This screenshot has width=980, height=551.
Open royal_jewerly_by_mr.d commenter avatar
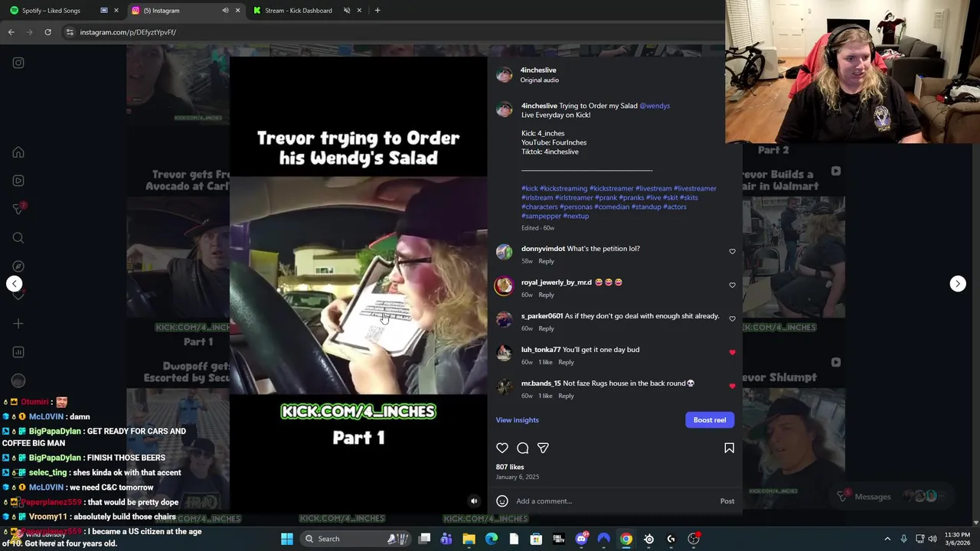(x=504, y=286)
